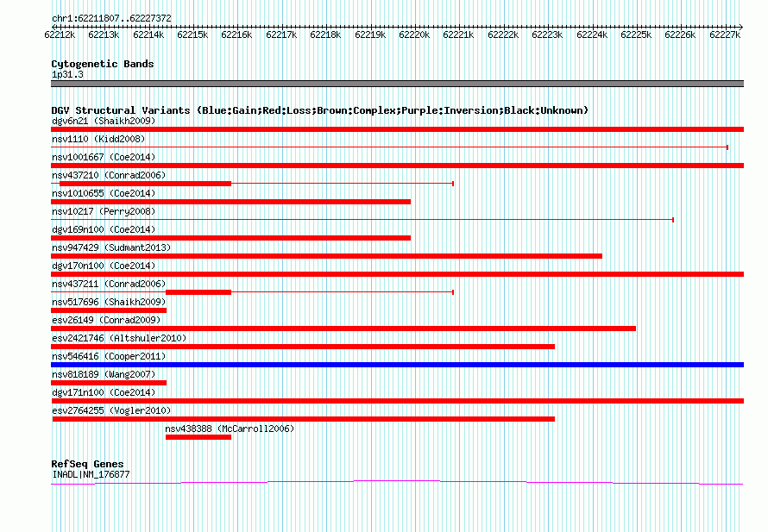This screenshot has width=768, height=532.
Task: Open nsv437211 (Conrad2006) variant label
Action: [x=109, y=284]
